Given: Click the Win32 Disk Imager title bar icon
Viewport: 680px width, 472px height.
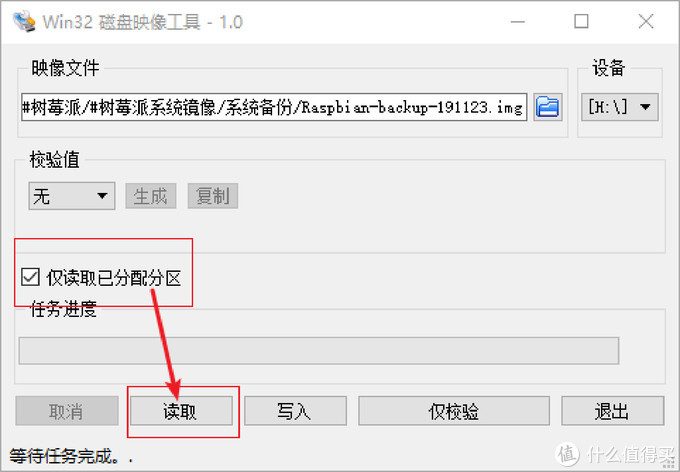Looking at the screenshot, I should [24, 21].
